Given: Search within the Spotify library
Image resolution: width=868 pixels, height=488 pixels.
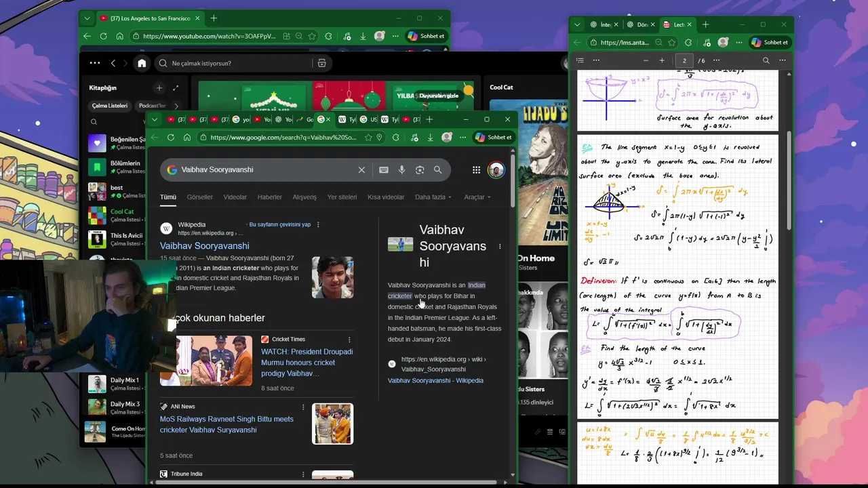Looking at the screenshot, I should pyautogui.click(x=94, y=123).
